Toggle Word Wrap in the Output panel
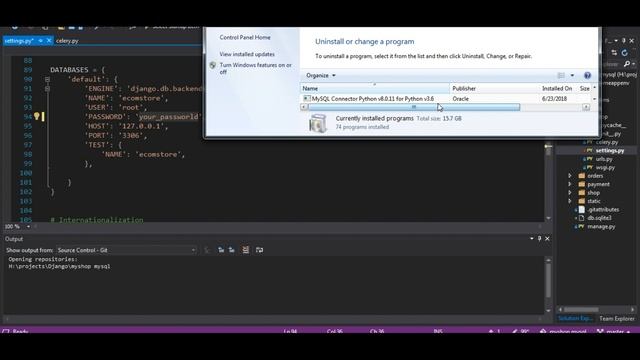This screenshot has height=360, width=640. point(259,250)
